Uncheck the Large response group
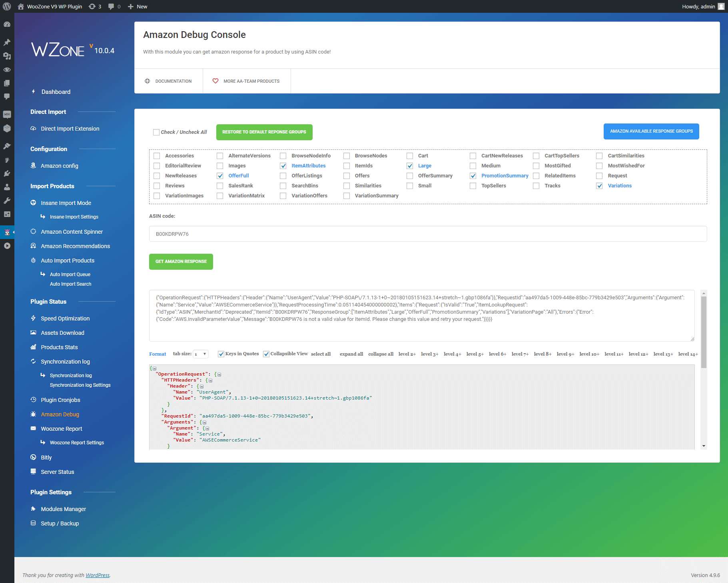 [x=410, y=166]
